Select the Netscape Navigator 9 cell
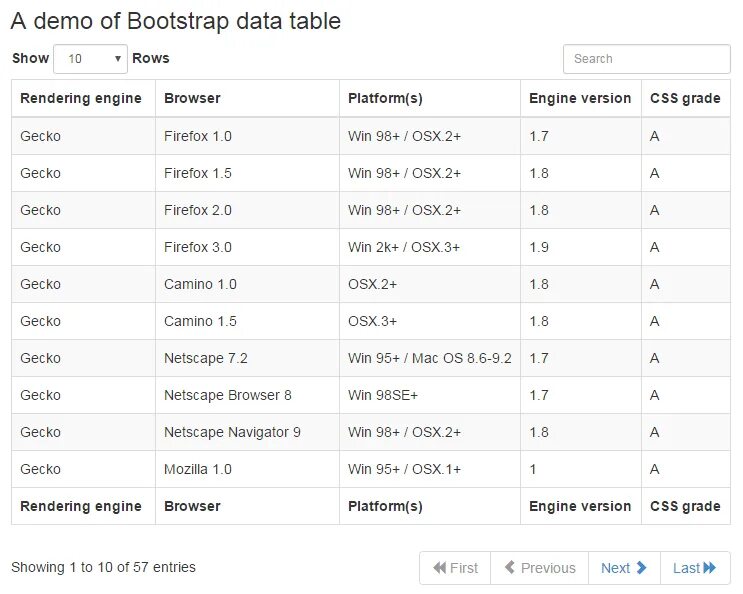743x594 pixels. (x=247, y=432)
